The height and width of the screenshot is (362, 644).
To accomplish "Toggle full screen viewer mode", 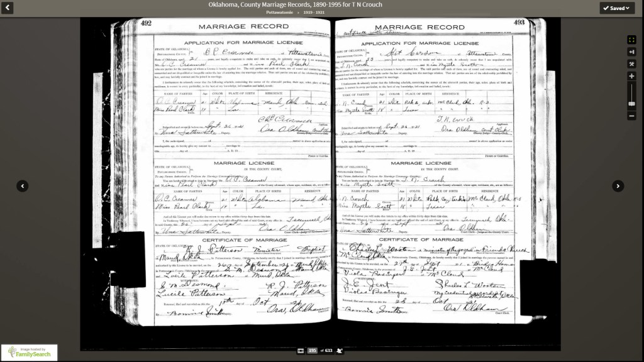I will (631, 40).
